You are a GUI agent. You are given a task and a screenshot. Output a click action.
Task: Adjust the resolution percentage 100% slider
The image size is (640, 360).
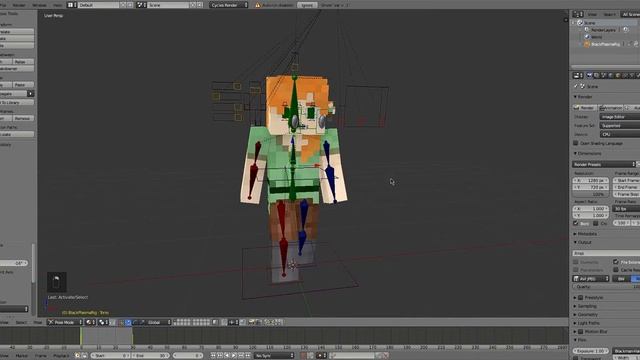click(x=591, y=194)
